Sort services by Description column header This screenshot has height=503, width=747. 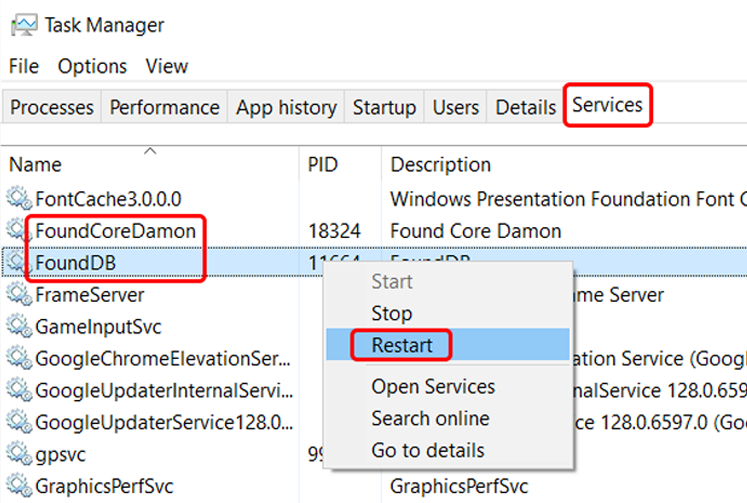click(441, 165)
